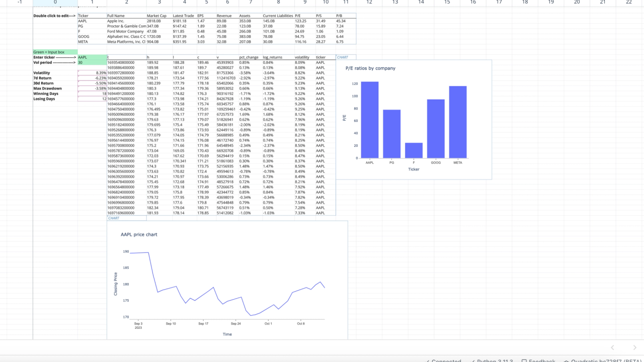This screenshot has height=362, width=644.
Task: Select the log_returns column header cell
Action: tap(278, 57)
